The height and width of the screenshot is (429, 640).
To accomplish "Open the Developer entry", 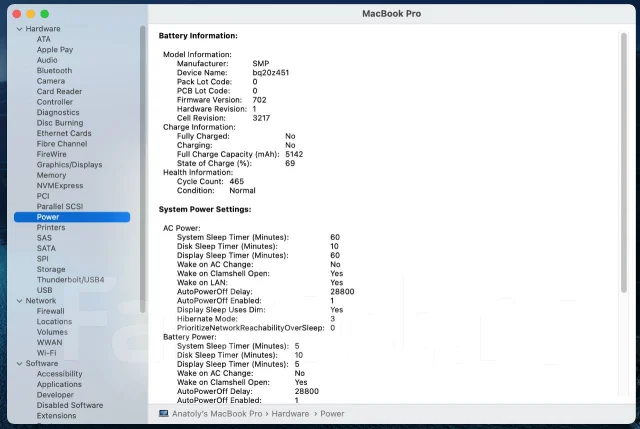I will point(55,395).
